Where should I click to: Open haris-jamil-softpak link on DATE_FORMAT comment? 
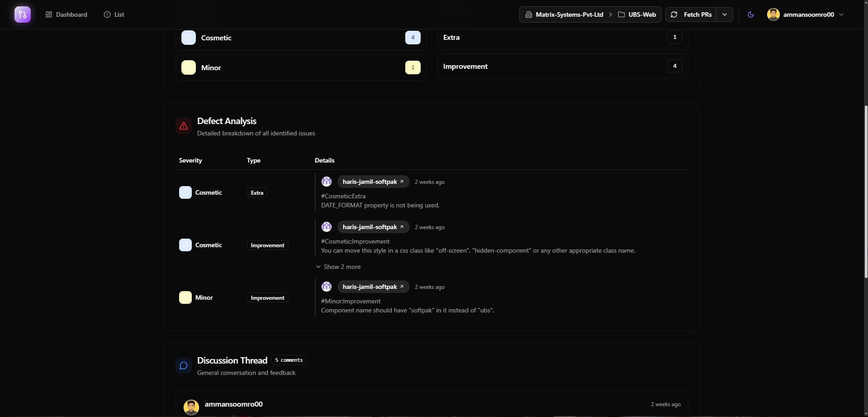(373, 182)
